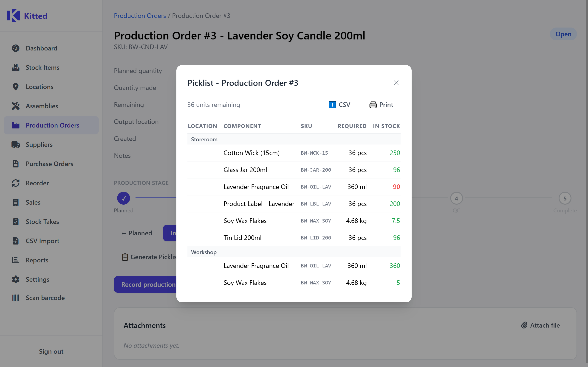This screenshot has width=588, height=367.
Task: Click the Locations pin icon
Action: point(16,87)
